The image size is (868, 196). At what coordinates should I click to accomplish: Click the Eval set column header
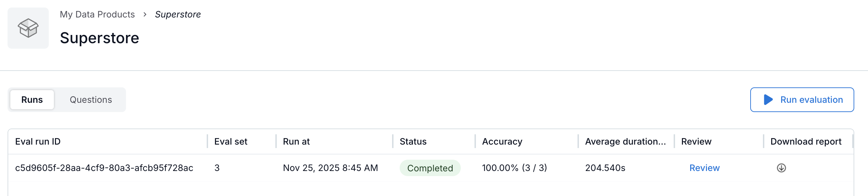231,142
